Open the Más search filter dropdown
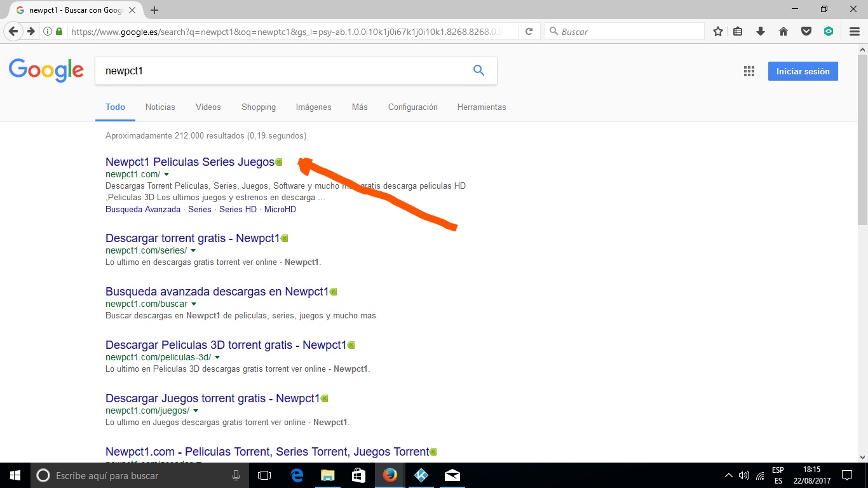 click(x=360, y=107)
